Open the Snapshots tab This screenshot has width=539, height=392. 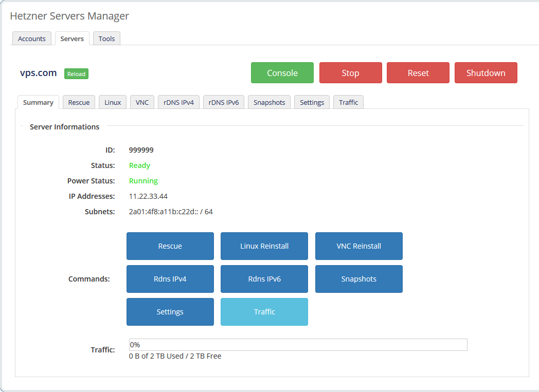click(269, 102)
